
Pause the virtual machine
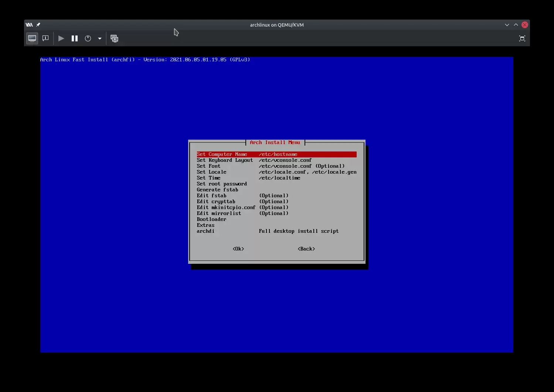(x=75, y=38)
